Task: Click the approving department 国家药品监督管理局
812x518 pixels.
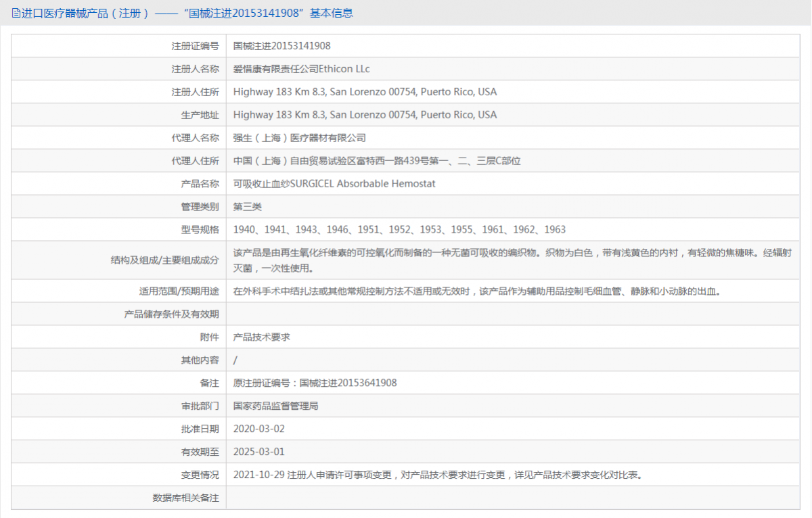Action: (275, 406)
